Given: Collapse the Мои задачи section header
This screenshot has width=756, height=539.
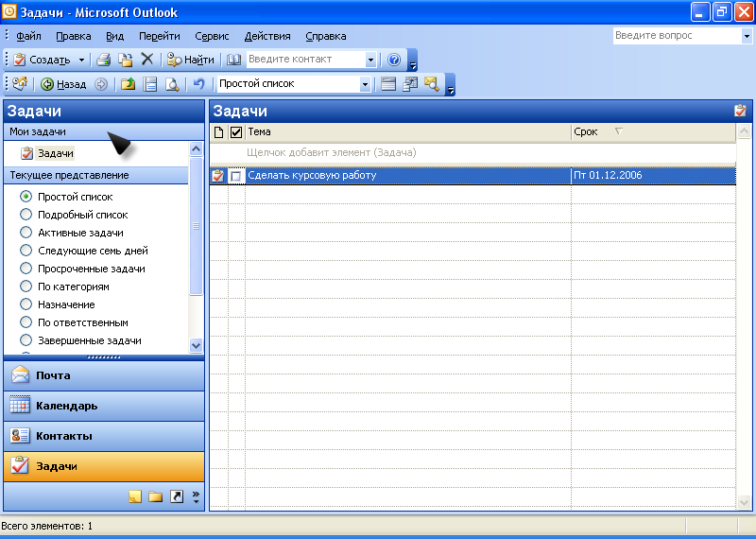Looking at the screenshot, I should 96,131.
